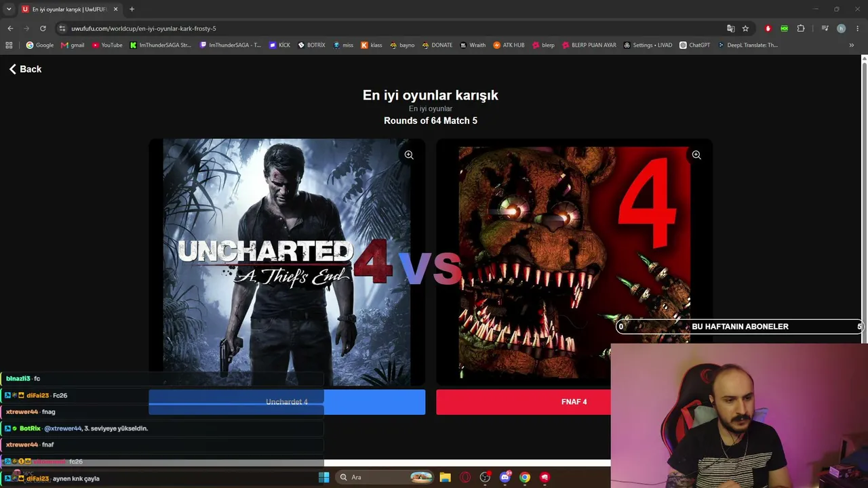Open the media control toolbar icon

(x=825, y=28)
